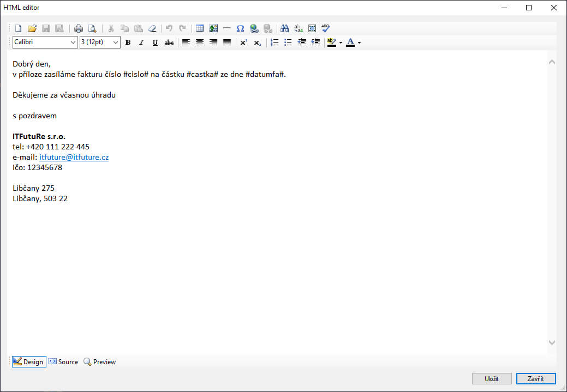Insert a special symbol with Omega icon
567x392 pixels.
pos(240,28)
